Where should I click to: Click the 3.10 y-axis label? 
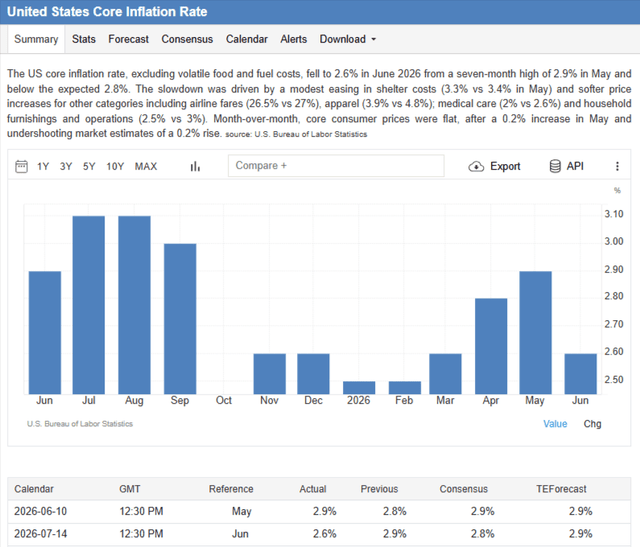(x=614, y=214)
